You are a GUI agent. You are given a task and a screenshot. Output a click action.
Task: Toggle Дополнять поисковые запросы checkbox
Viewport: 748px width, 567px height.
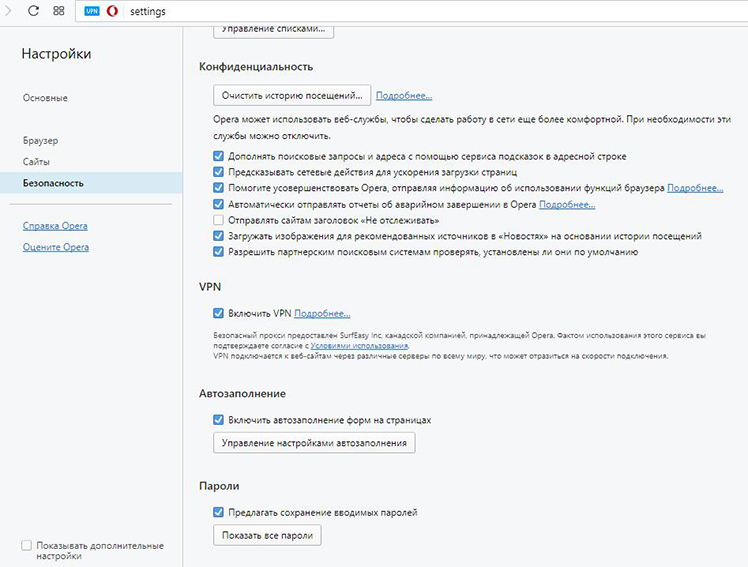pos(218,156)
